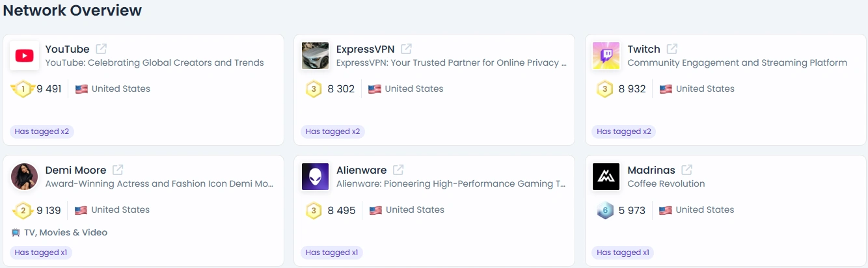
Task: Click Madrinas' 'Has tagged x1' label
Action: pyautogui.click(x=623, y=252)
